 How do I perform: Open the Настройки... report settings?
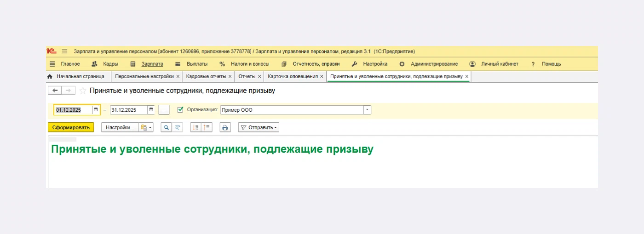click(120, 127)
